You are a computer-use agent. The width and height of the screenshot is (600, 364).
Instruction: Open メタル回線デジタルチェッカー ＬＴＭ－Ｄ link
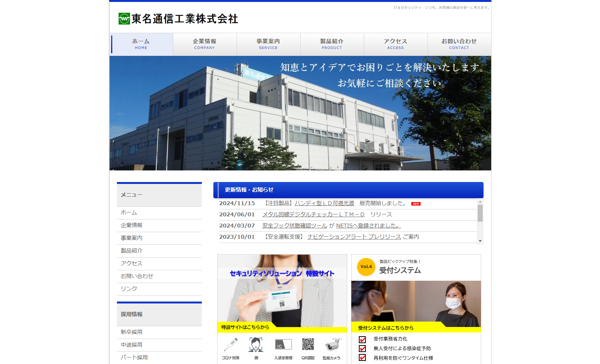point(313,214)
